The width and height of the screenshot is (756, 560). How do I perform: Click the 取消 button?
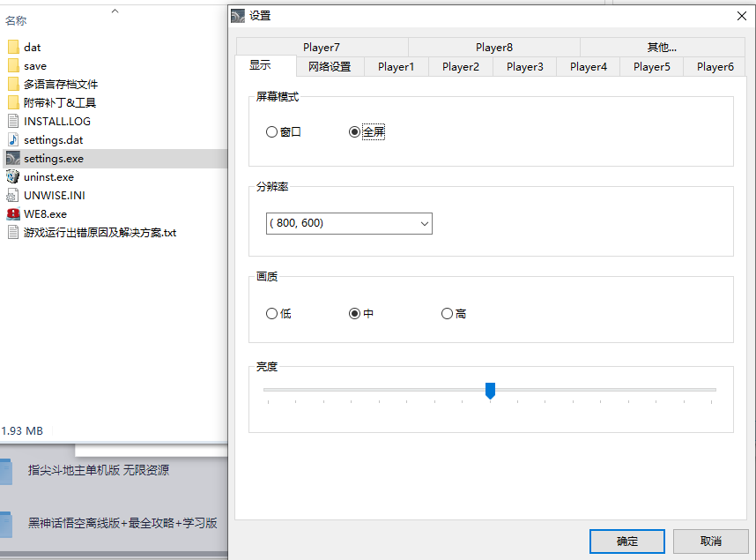click(710, 541)
